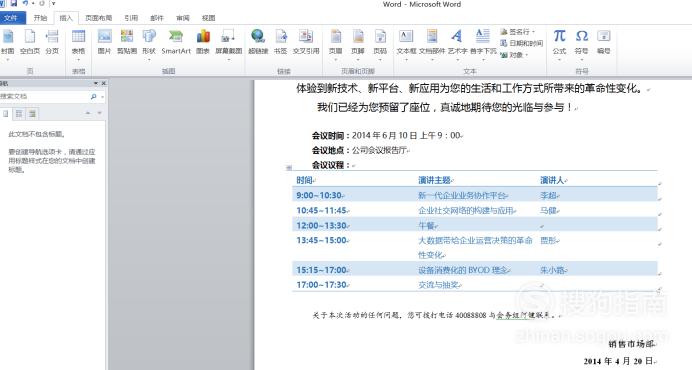
Task: Expand the Object (对象) dropdown arrow
Action: click(527, 55)
